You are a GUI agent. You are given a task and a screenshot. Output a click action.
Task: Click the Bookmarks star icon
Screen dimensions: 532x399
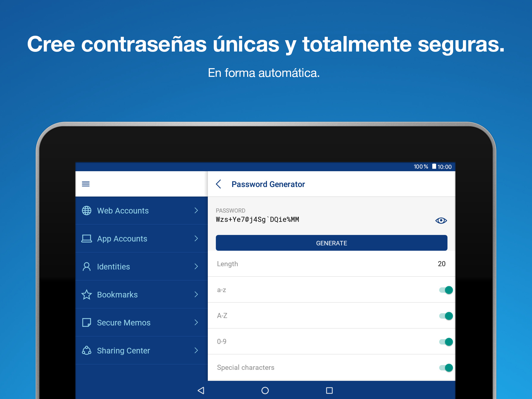point(87,294)
